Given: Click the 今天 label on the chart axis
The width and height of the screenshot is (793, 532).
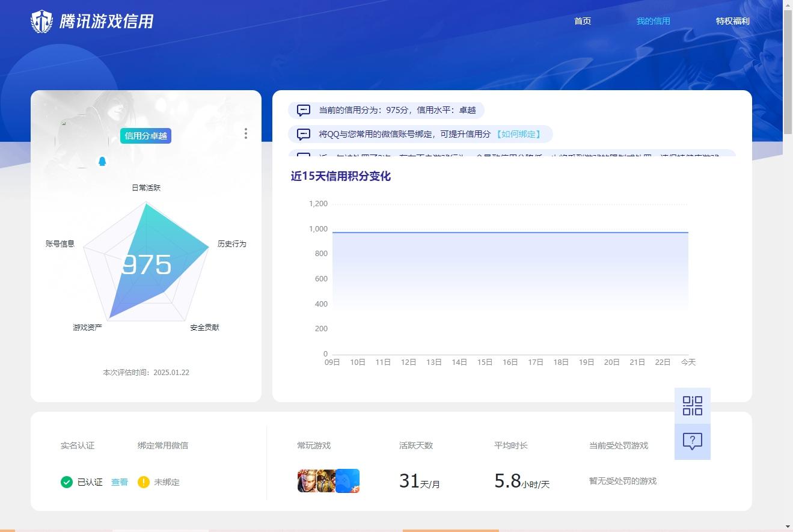Looking at the screenshot, I should point(688,362).
